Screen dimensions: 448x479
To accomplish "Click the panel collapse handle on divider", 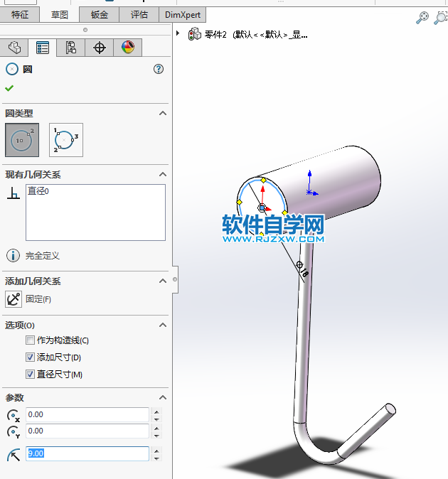I will 175,279.
